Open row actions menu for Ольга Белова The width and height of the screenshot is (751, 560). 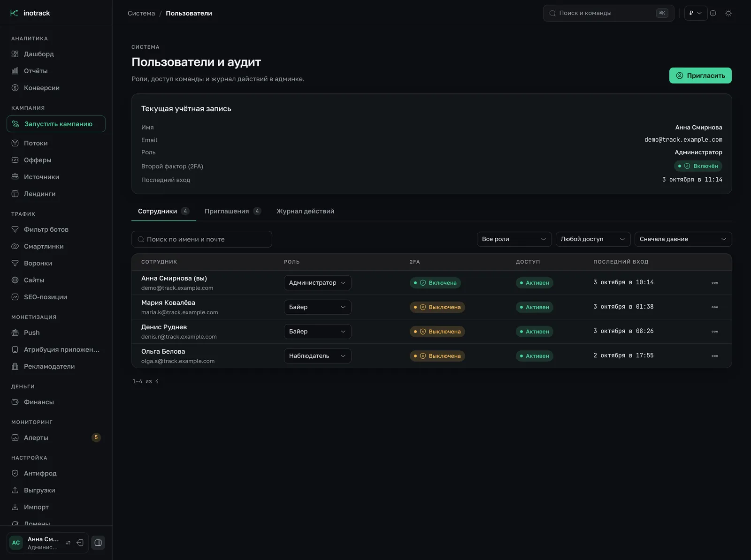[715, 356]
